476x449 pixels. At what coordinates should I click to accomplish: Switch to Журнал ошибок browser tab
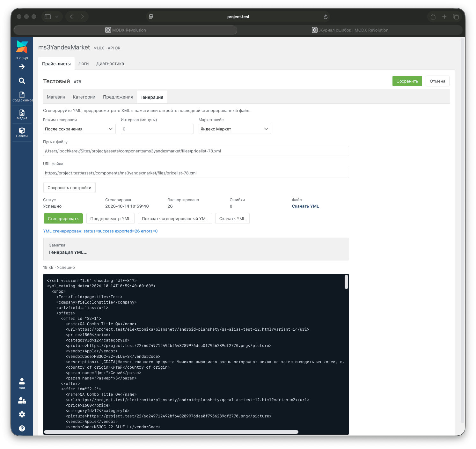pos(350,30)
